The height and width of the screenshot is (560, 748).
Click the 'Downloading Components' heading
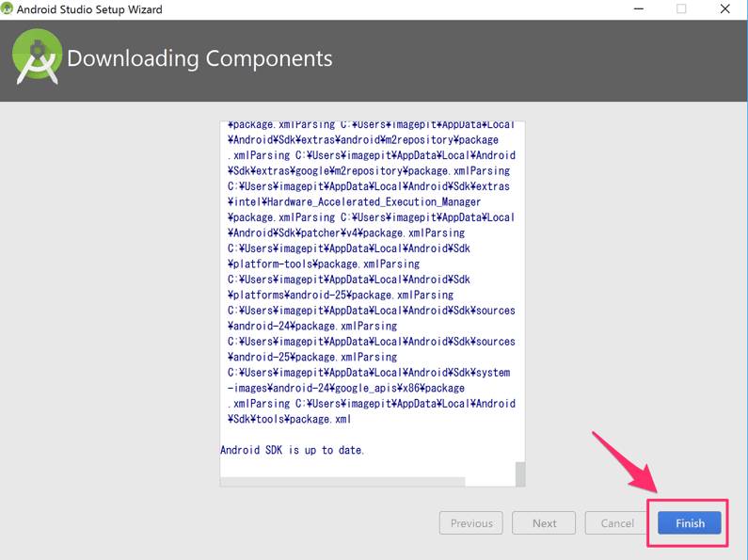(x=199, y=58)
